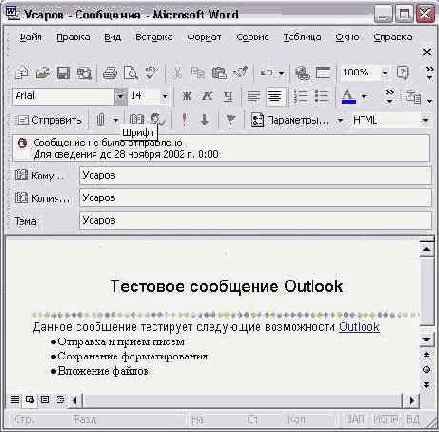
Task: Set low importance with the down arrow
Action: click(205, 120)
